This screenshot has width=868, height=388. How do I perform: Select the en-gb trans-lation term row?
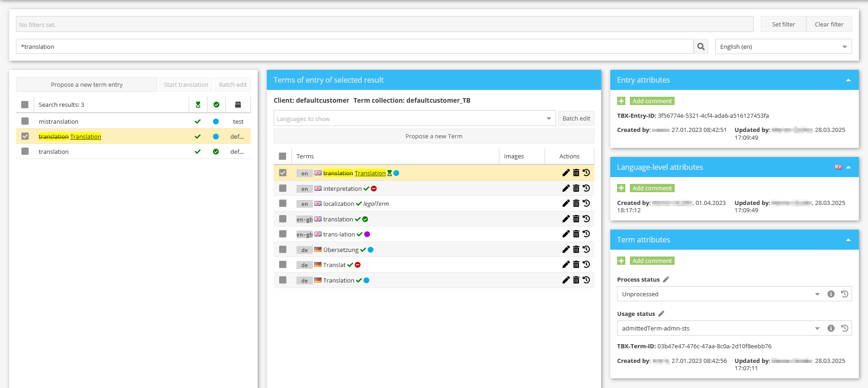339,234
